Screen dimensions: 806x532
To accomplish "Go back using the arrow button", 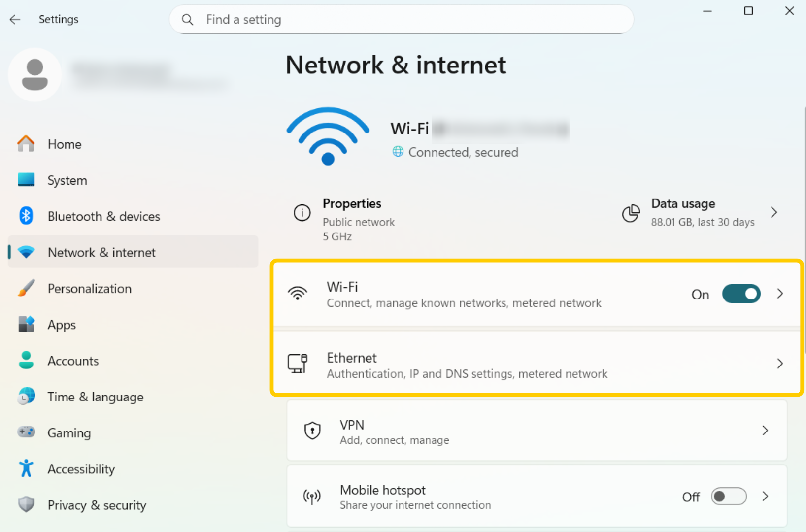I will pos(15,19).
